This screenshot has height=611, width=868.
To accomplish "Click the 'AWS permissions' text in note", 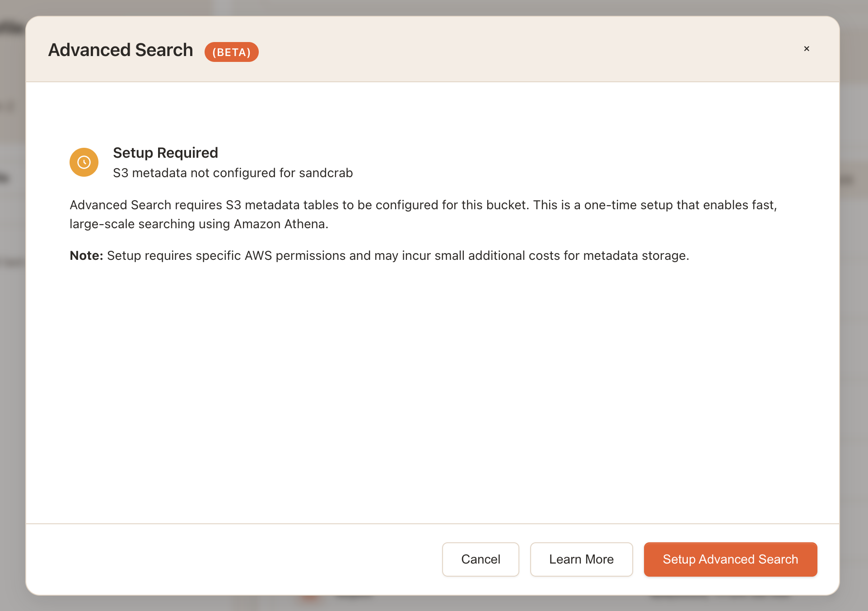I will (295, 256).
